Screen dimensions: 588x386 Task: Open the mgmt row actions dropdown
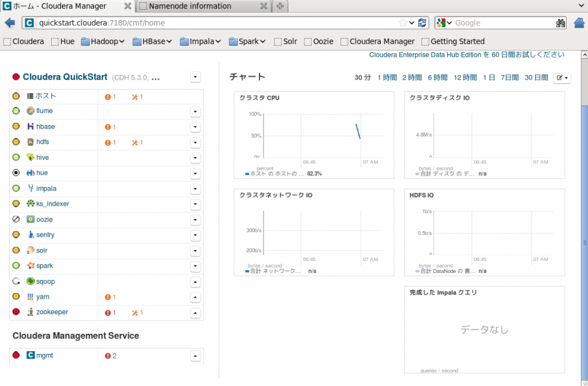coord(195,356)
